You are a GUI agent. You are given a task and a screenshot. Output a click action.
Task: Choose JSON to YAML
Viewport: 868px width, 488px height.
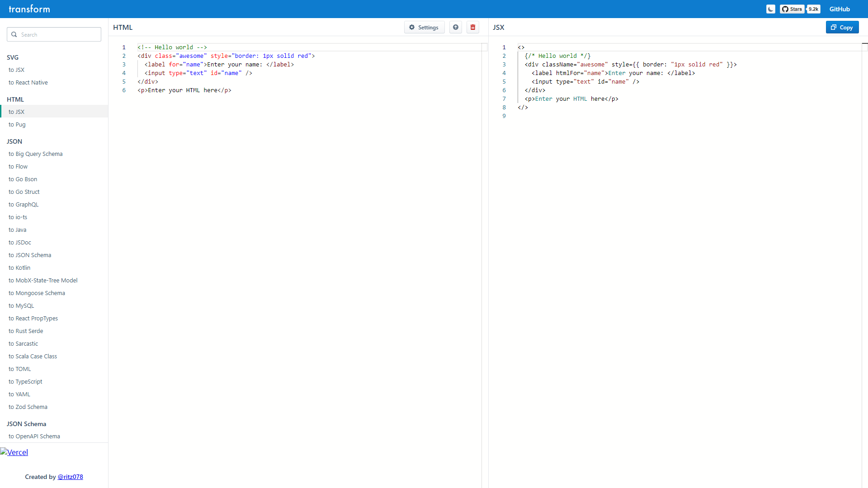(x=54, y=394)
